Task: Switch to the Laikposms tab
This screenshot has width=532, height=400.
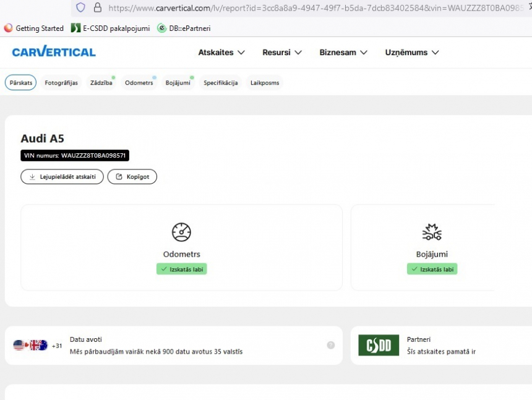Action: [x=265, y=82]
